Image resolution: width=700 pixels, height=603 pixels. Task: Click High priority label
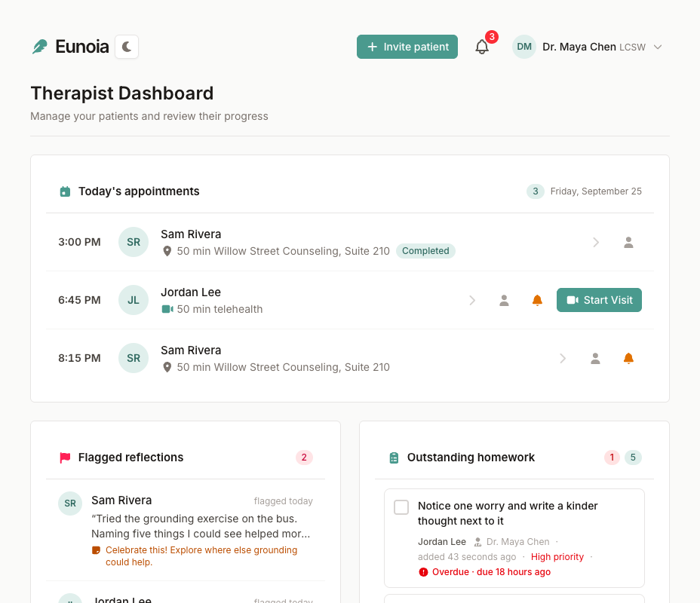(x=557, y=557)
